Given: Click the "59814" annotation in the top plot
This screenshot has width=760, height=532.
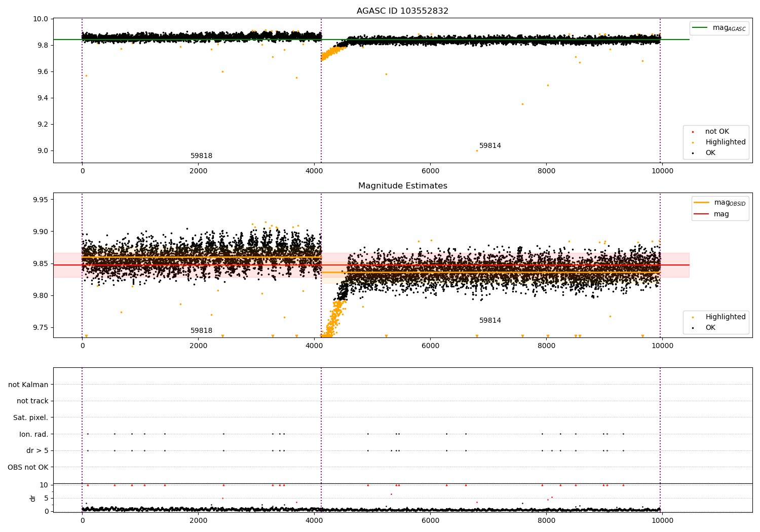Looking at the screenshot, I should tap(490, 146).
